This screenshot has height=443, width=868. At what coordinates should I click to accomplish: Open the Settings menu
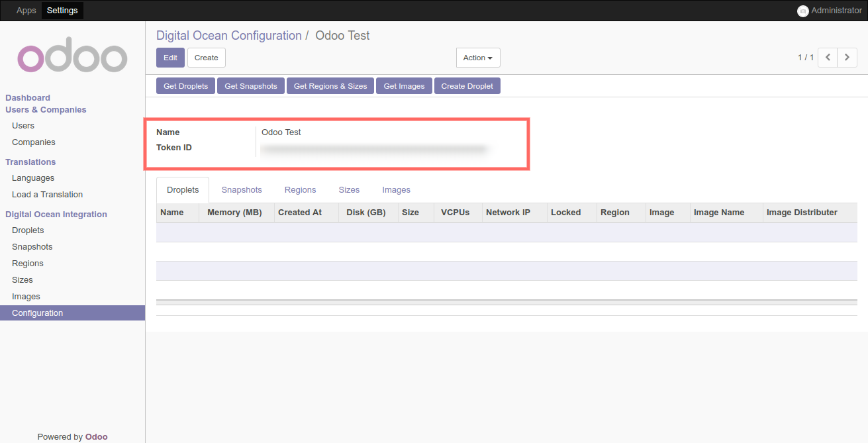point(62,11)
